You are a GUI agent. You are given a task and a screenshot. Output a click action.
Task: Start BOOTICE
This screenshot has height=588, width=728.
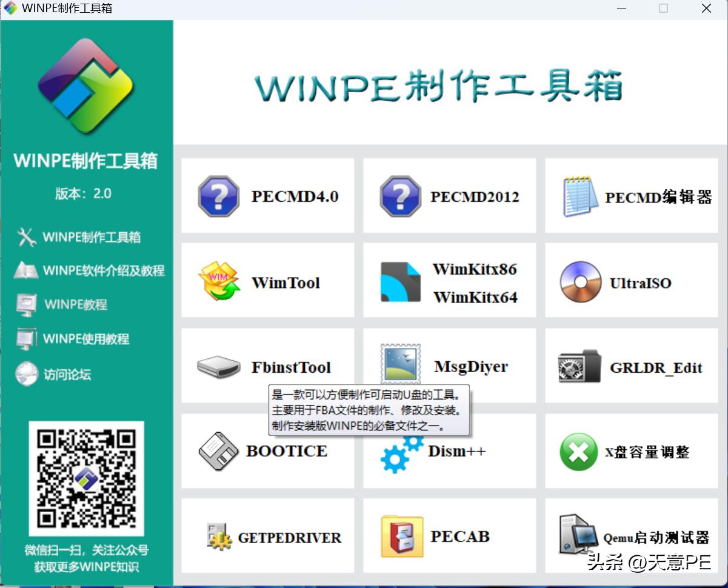267,451
